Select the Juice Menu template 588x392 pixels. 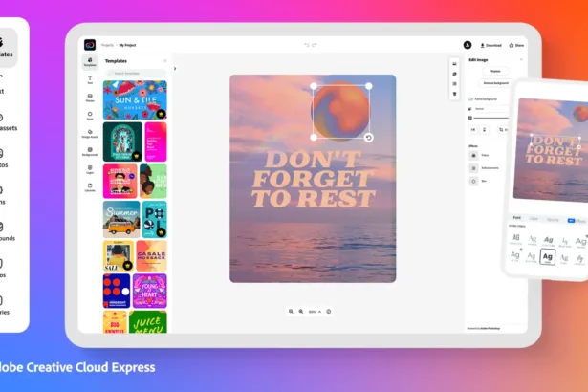point(148,322)
